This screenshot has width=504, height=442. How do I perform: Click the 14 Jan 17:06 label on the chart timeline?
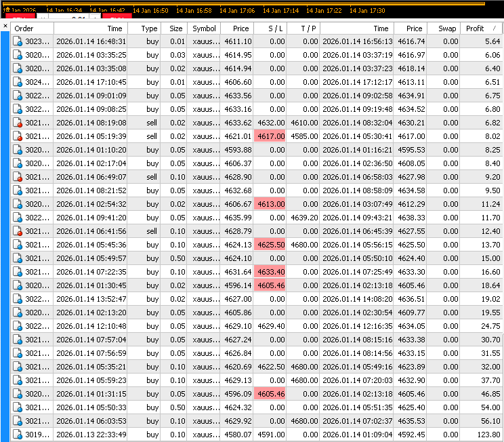tap(241, 11)
